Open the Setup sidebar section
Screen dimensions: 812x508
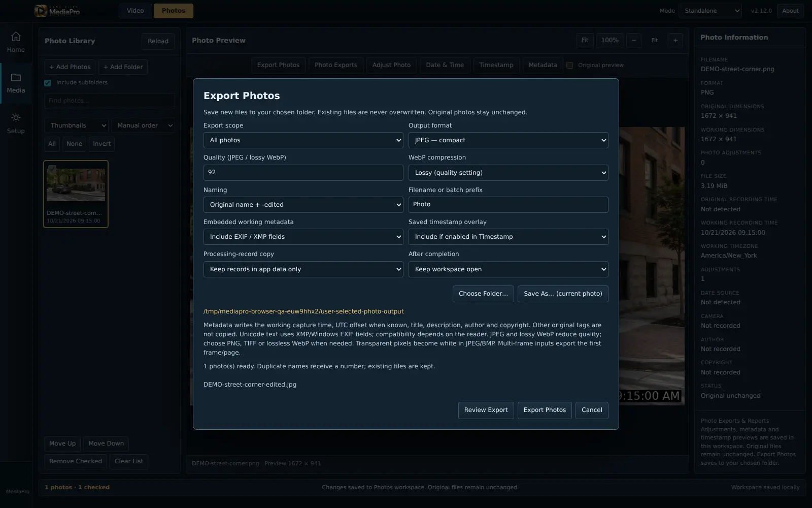tap(16, 124)
